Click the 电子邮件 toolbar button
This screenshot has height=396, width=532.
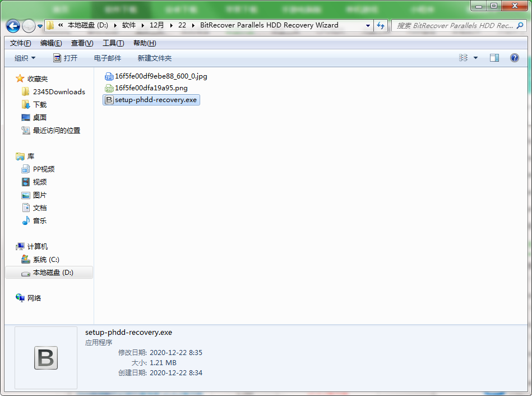[x=108, y=58]
